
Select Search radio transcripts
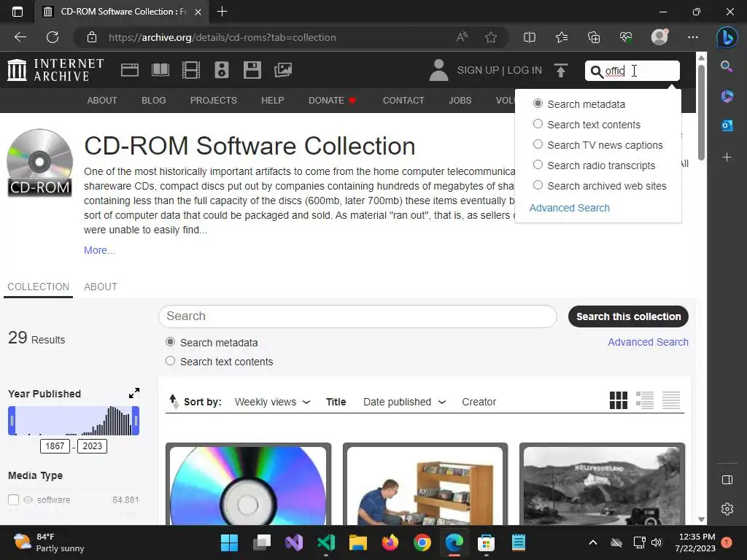pyautogui.click(x=538, y=165)
